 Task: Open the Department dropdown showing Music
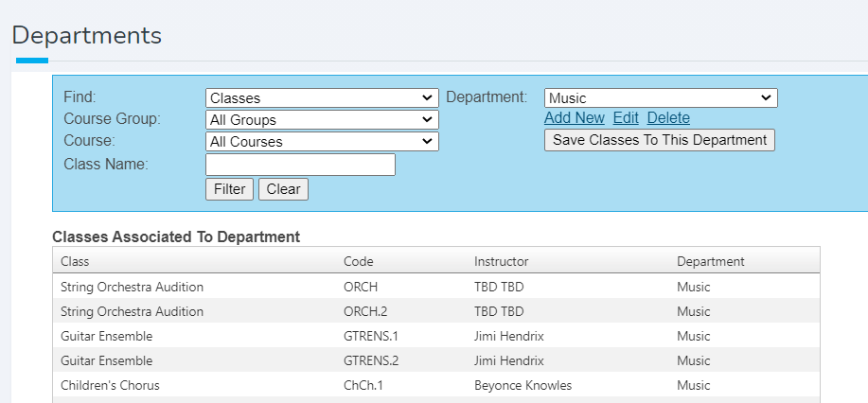click(x=661, y=98)
